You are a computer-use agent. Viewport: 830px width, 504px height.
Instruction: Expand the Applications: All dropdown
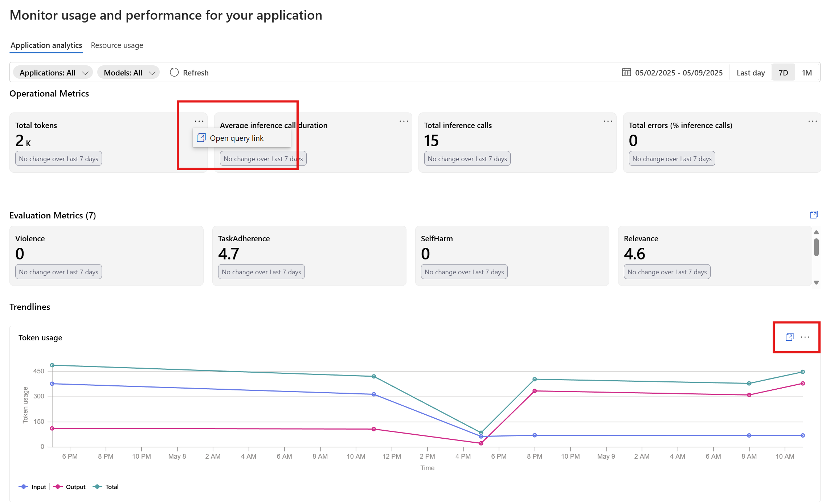[x=53, y=73]
